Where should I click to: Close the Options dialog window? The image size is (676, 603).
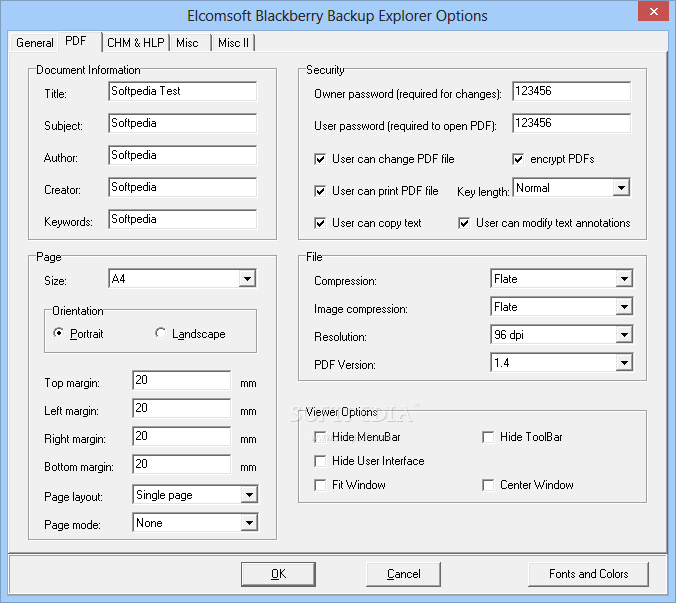point(654,12)
